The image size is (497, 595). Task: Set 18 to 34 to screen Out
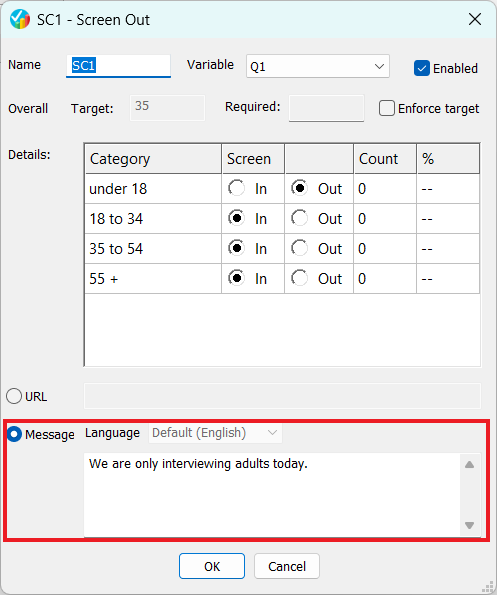tap(299, 218)
